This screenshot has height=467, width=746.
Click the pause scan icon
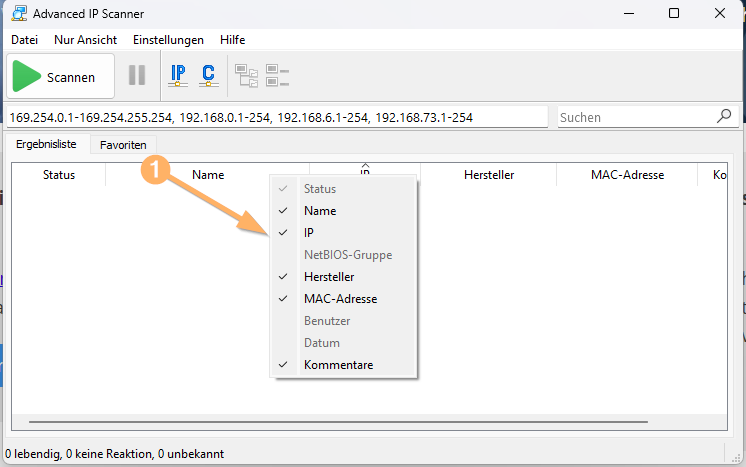tap(137, 75)
